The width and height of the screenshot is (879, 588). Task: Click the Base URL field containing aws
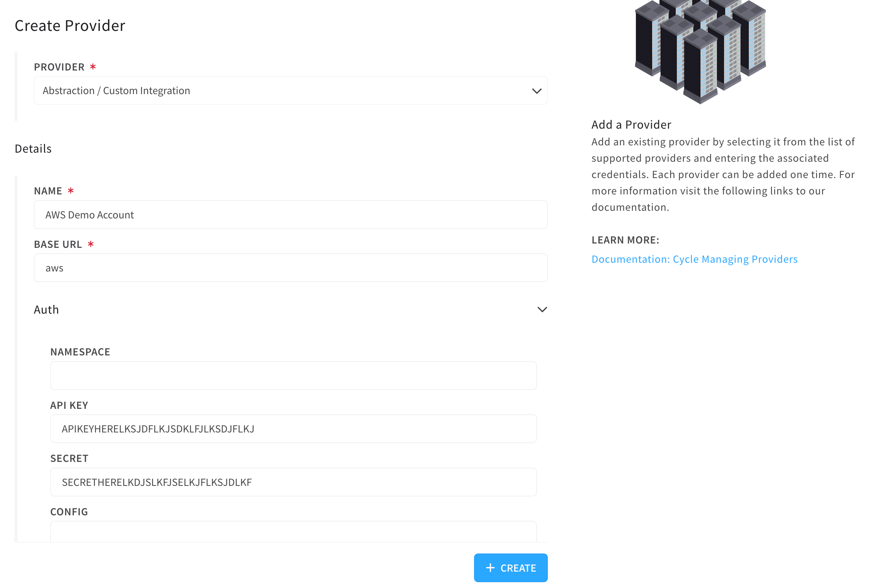[x=290, y=268]
